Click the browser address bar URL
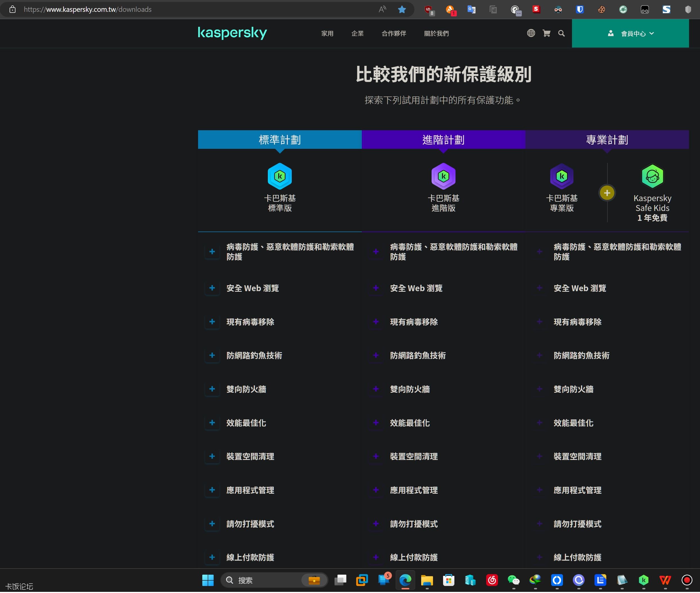The width and height of the screenshot is (700, 593). click(x=87, y=9)
